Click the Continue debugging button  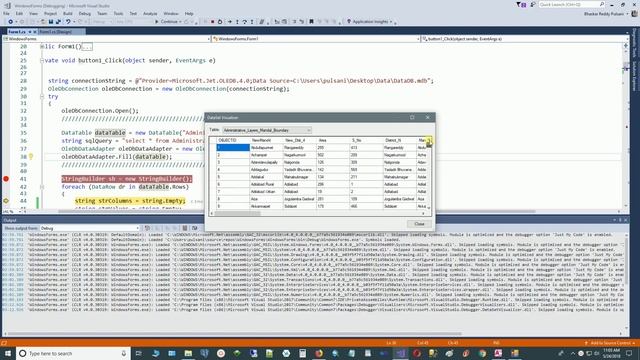click(x=168, y=22)
